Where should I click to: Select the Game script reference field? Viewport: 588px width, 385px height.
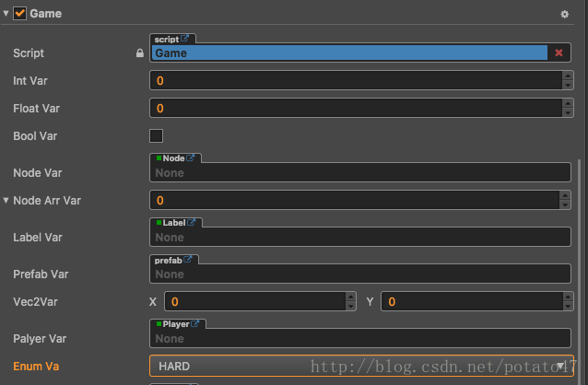click(350, 53)
